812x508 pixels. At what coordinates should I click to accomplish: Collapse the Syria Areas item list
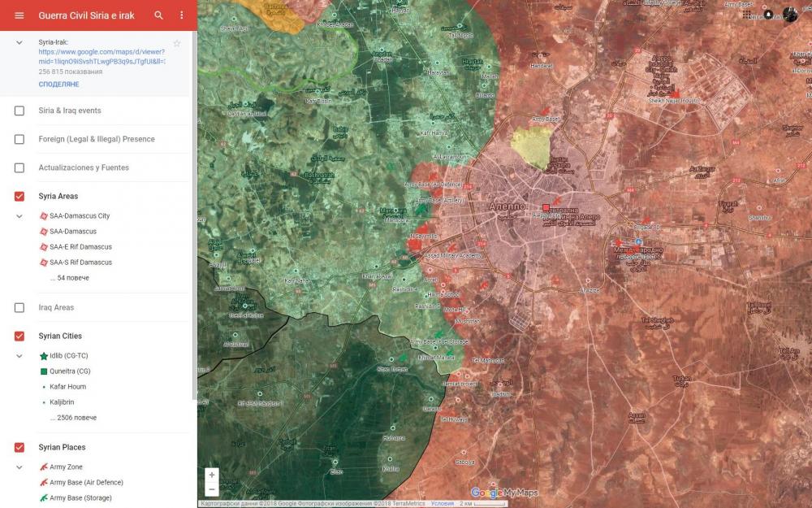[19, 216]
